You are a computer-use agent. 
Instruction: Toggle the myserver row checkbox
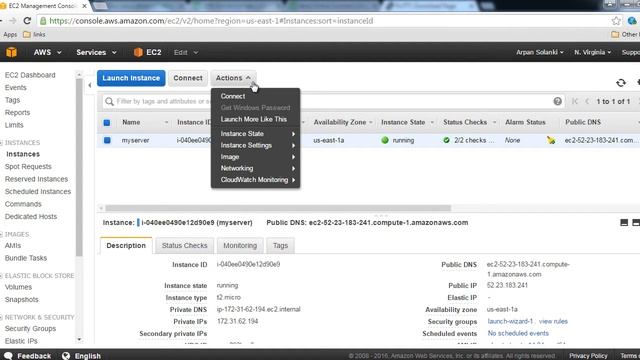[107, 140]
